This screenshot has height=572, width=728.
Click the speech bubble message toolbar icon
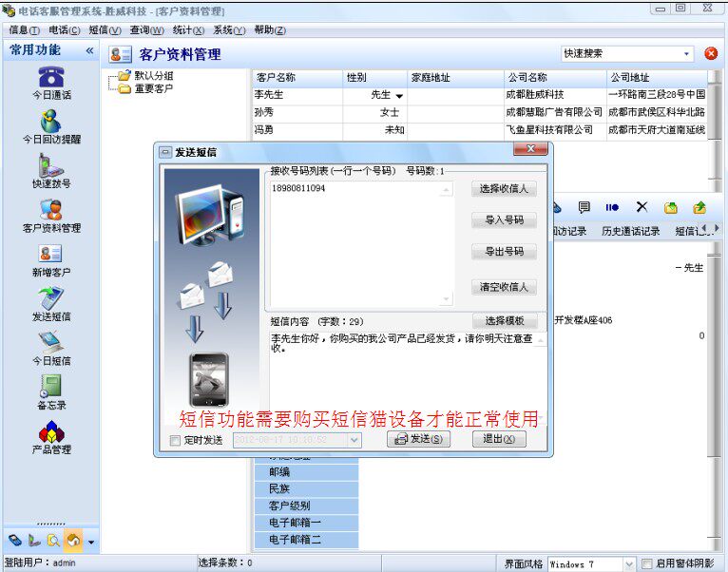(584, 207)
